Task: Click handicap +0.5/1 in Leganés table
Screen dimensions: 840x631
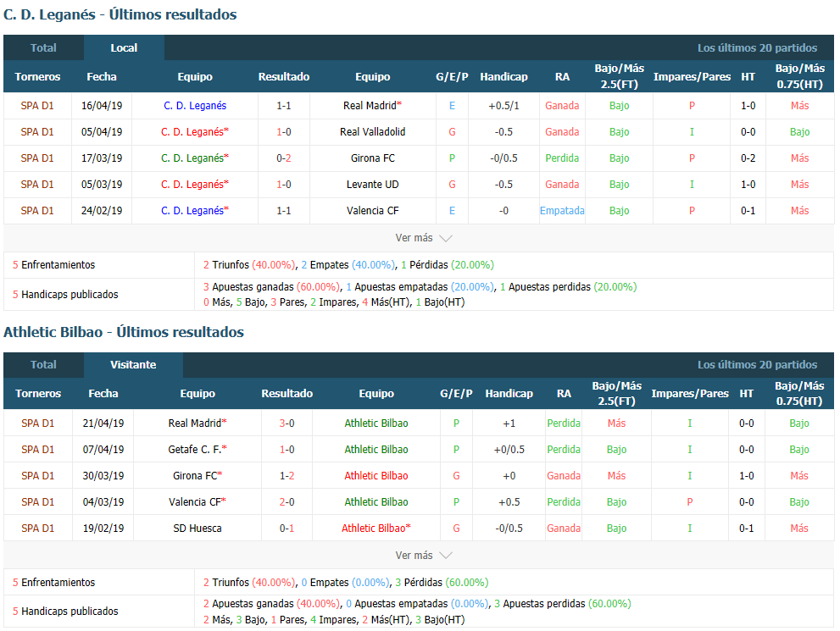Action: (503, 105)
